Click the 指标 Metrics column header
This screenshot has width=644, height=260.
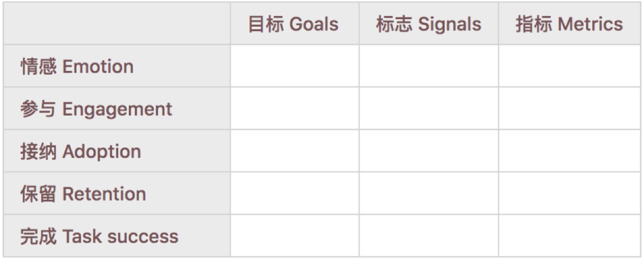tap(569, 24)
